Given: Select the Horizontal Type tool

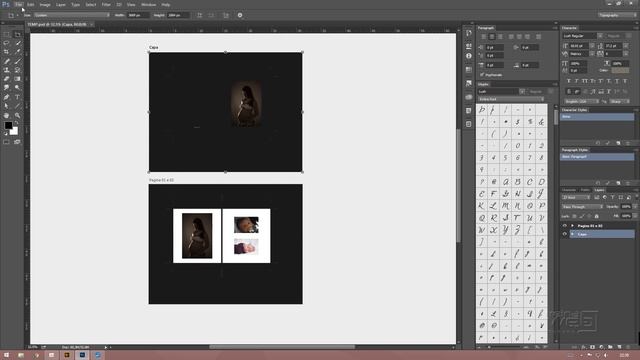Looking at the screenshot, I should (18, 97).
